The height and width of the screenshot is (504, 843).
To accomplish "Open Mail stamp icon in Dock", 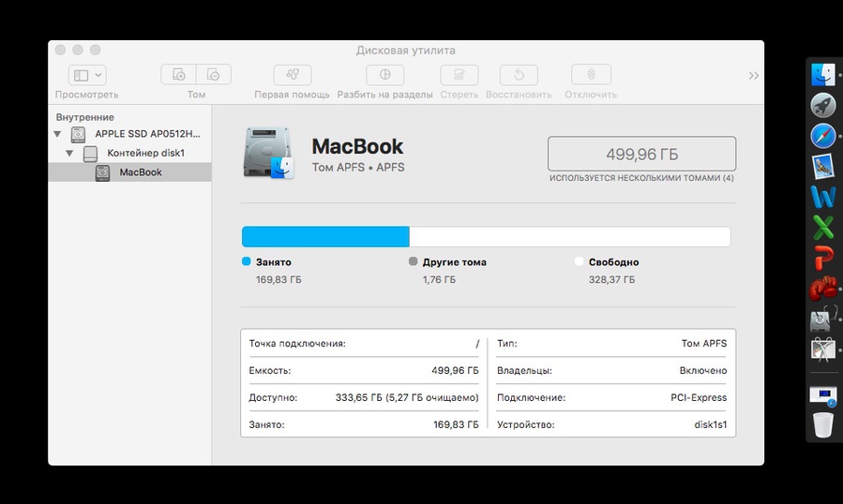I will click(823, 167).
